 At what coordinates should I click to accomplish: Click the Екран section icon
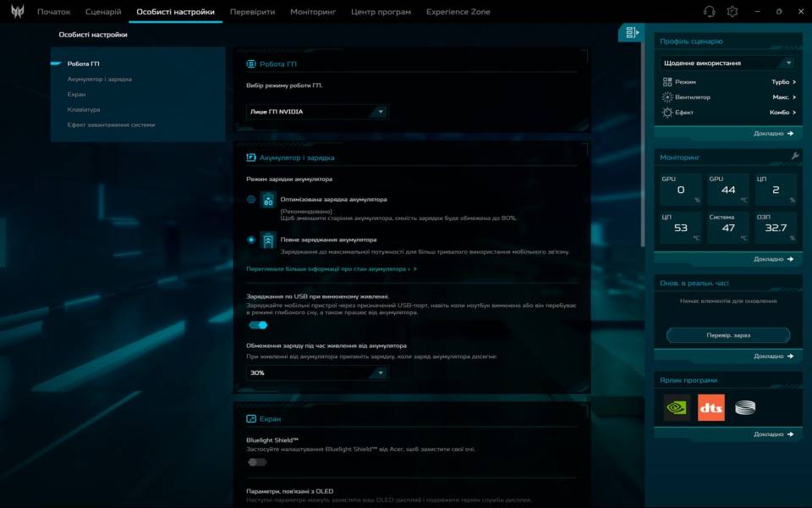[251, 418]
